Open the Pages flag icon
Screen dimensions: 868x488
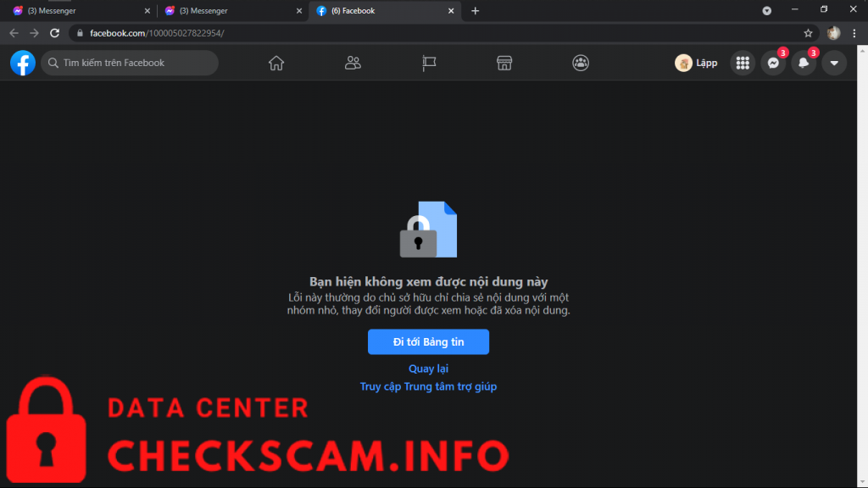click(429, 63)
